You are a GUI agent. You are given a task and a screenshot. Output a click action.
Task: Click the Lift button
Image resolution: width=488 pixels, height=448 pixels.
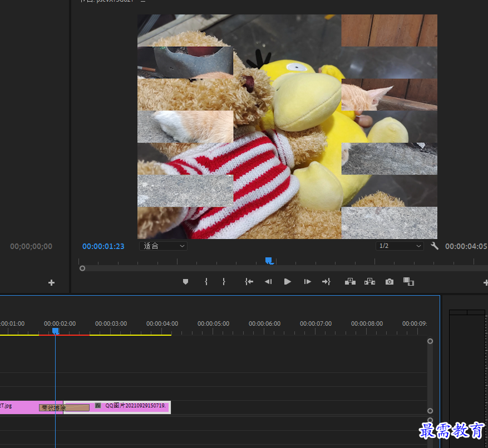click(x=350, y=282)
